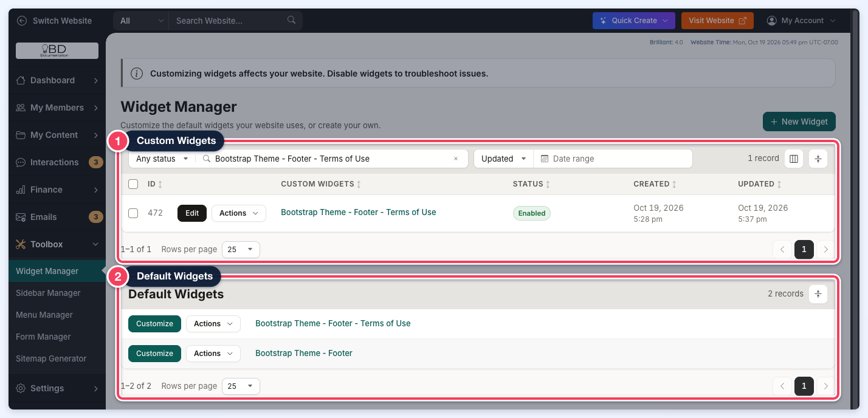
Task: Customize default Bootstrap Theme - Footer - Terms of Use
Action: tap(154, 324)
